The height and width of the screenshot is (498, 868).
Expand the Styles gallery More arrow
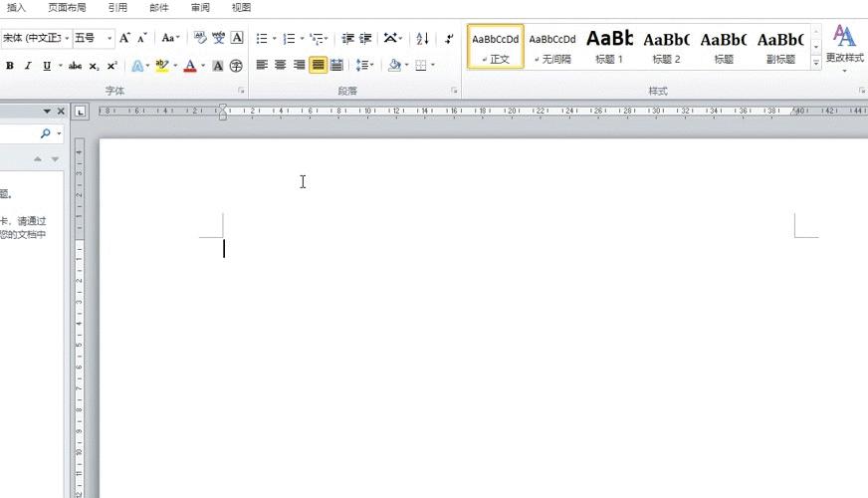point(816,63)
